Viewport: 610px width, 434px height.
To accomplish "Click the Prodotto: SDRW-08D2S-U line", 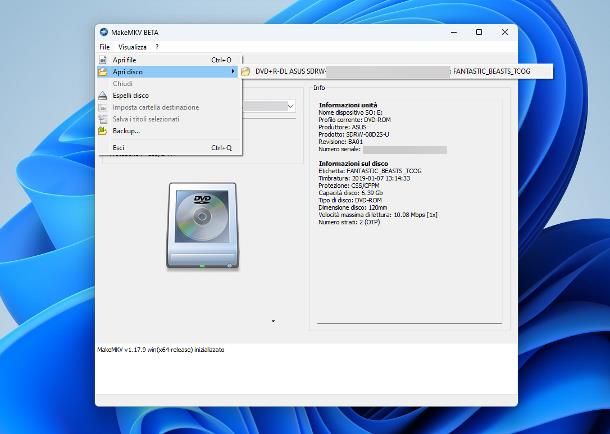I will coord(354,135).
